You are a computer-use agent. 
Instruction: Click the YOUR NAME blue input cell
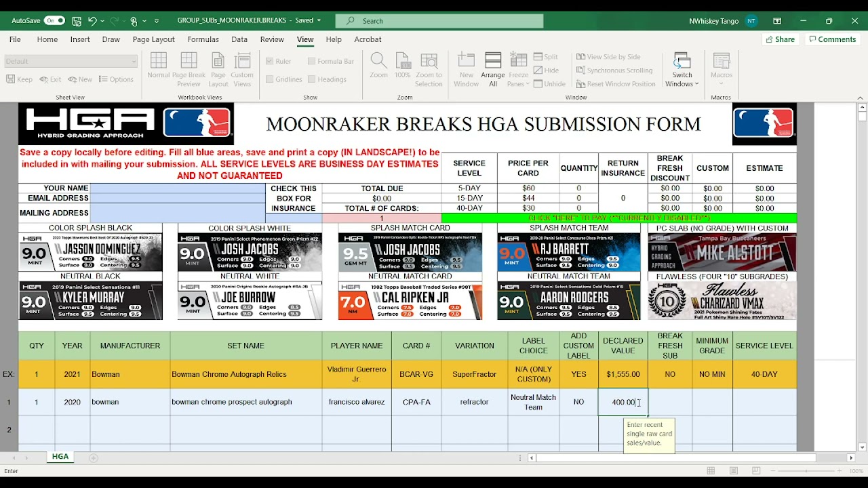[x=178, y=188]
